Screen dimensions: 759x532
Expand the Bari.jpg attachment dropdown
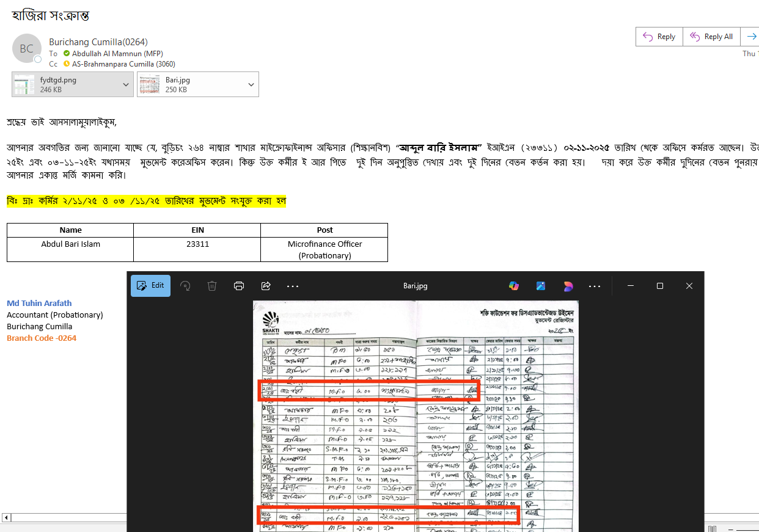tap(251, 84)
